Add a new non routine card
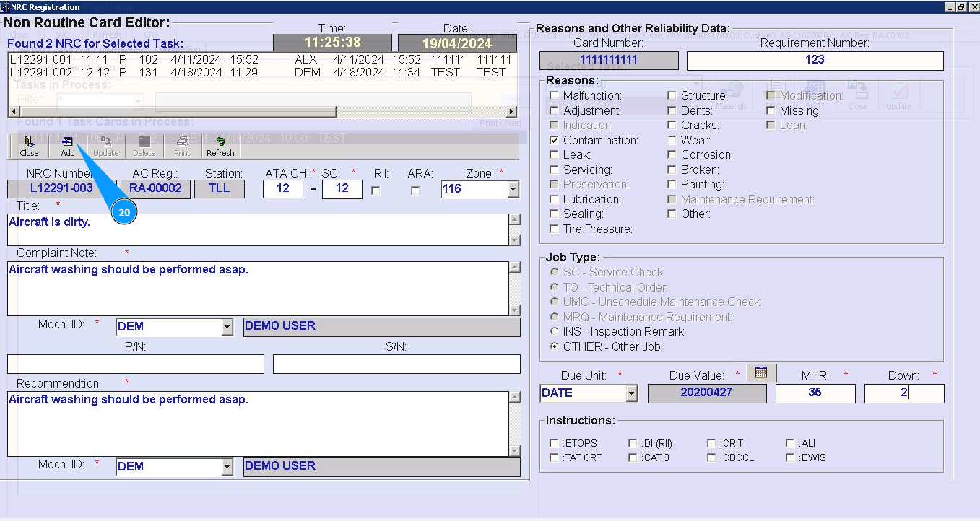980x521 pixels. [x=67, y=146]
